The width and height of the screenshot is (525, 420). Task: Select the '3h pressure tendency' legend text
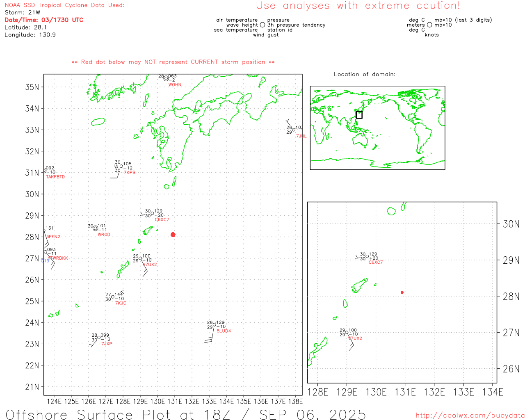pyautogui.click(x=296, y=25)
